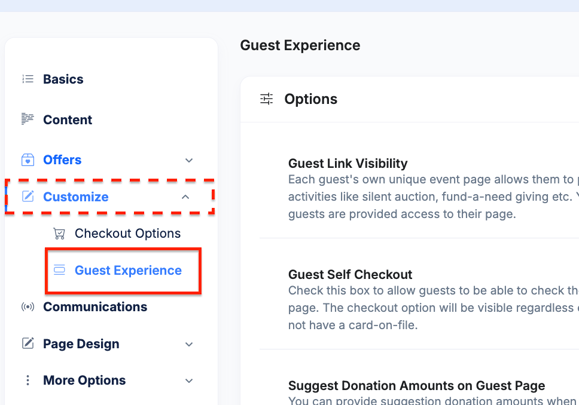Click the Page Design edit icon
This screenshot has height=405, width=579.
coord(28,343)
